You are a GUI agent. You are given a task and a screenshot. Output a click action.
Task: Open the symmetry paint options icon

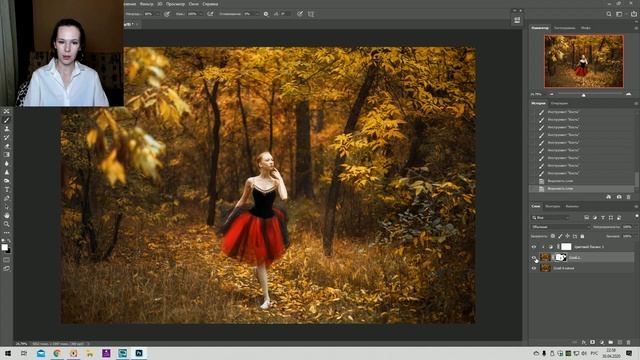311,14
